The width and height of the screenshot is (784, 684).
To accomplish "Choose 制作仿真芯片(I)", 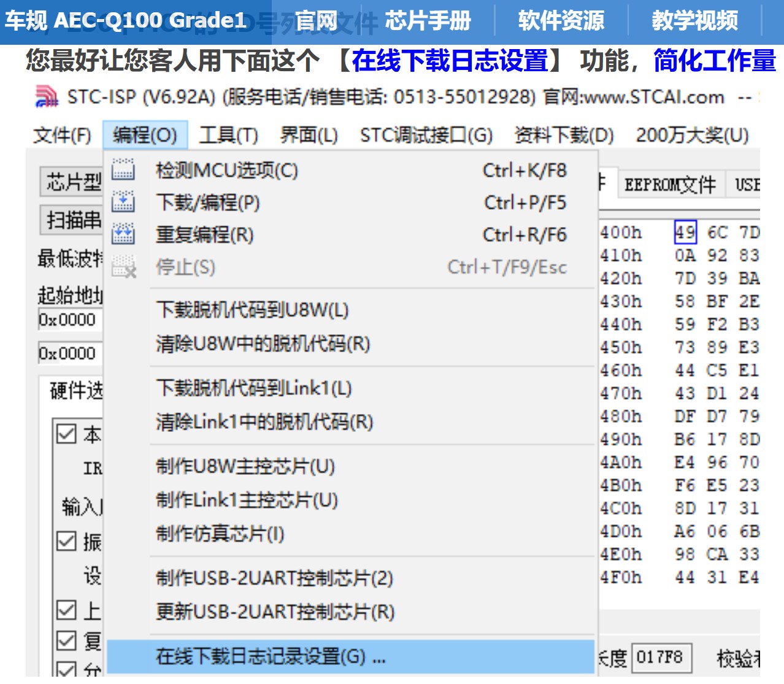I will (350, 534).
